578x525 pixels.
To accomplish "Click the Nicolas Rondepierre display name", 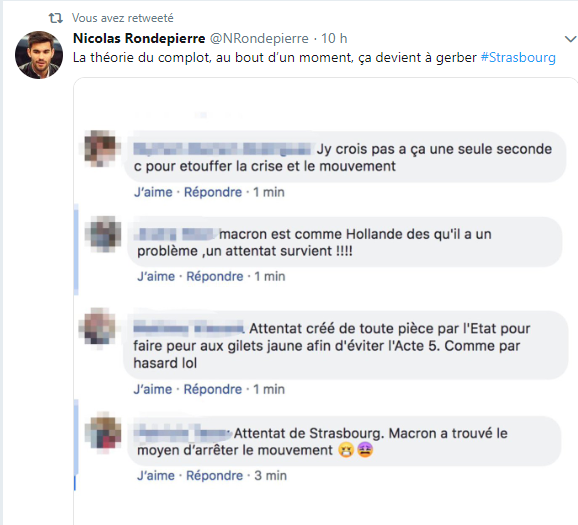I will coord(139,38).
